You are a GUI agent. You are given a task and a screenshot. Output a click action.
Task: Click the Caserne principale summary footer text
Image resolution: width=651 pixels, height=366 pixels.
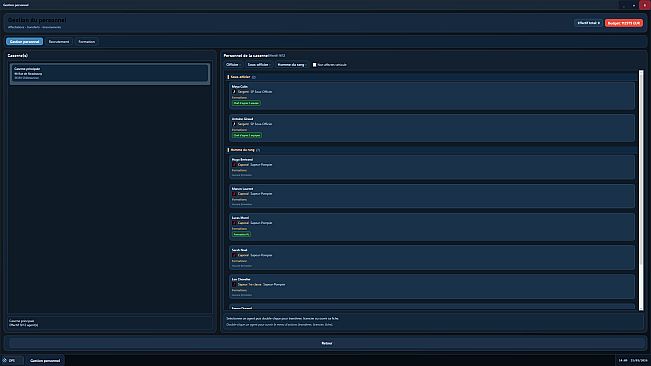(x=24, y=323)
